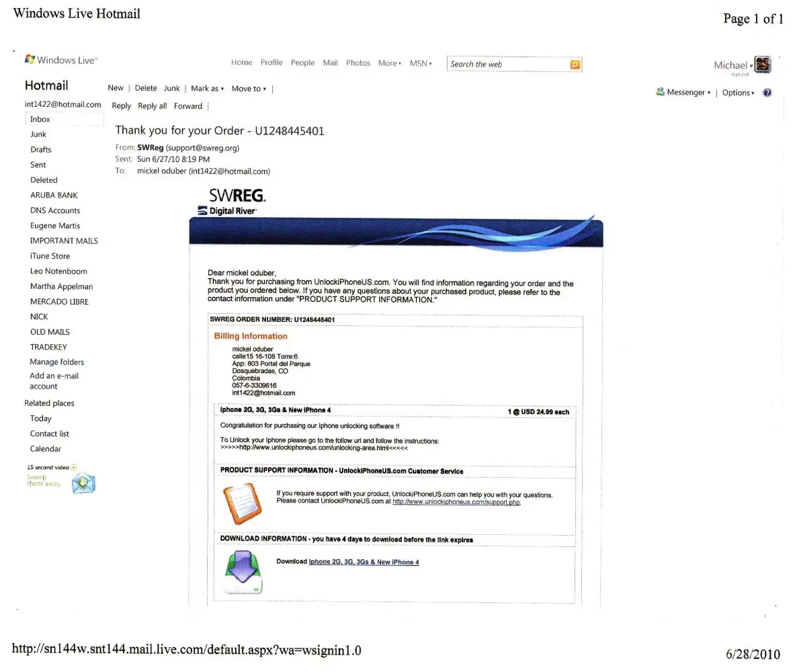This screenshot has width=795, height=672.
Task: Mark the message as Junk in the toolbar
Action: [171, 88]
